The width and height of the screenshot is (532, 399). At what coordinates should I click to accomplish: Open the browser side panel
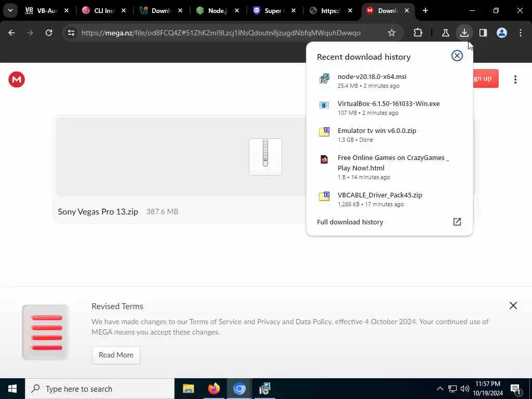[x=483, y=33]
